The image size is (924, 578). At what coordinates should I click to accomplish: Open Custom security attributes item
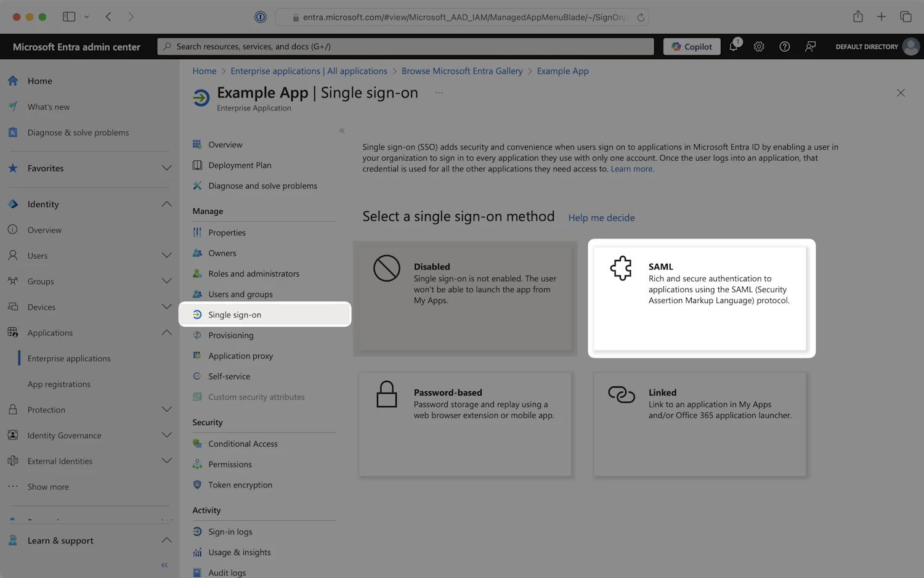[256, 397]
